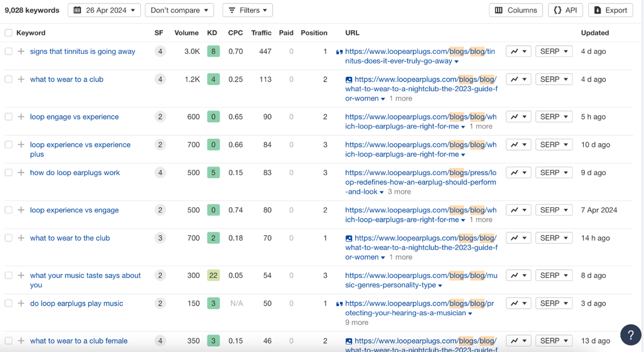Click image pack icon in 'what to wear to the club' row
Screen dimensions: 644x352
(349, 238)
